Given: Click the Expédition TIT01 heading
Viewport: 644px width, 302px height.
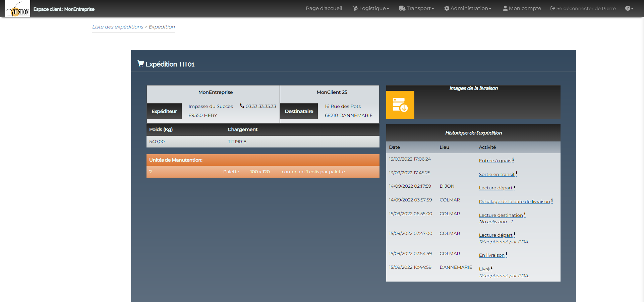Looking at the screenshot, I should pos(170,64).
